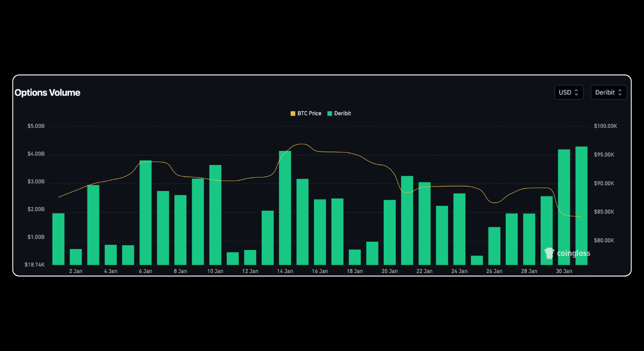Click the $100.00K label on the right axis
The width and height of the screenshot is (644, 351).
(605, 126)
